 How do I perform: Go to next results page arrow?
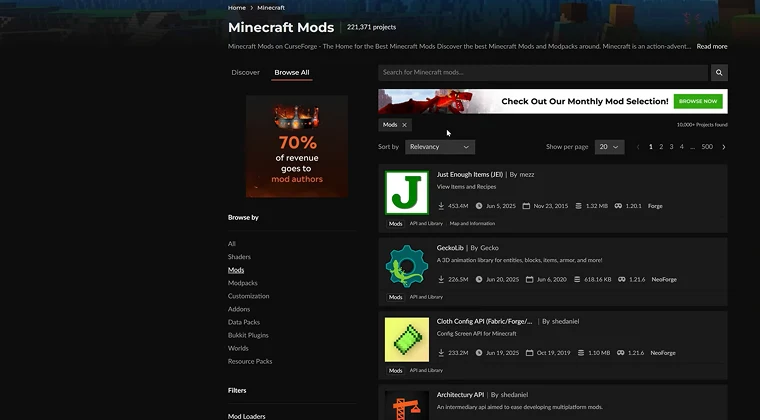tap(724, 147)
